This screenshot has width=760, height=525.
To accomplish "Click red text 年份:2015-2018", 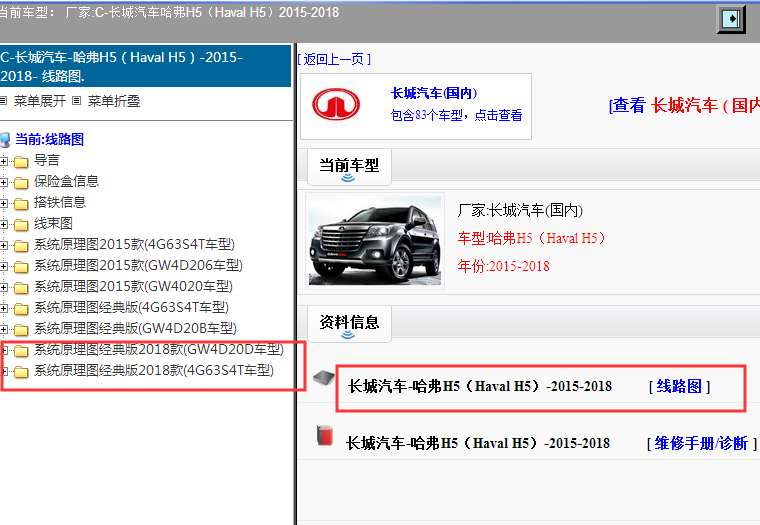I will 504,266.
